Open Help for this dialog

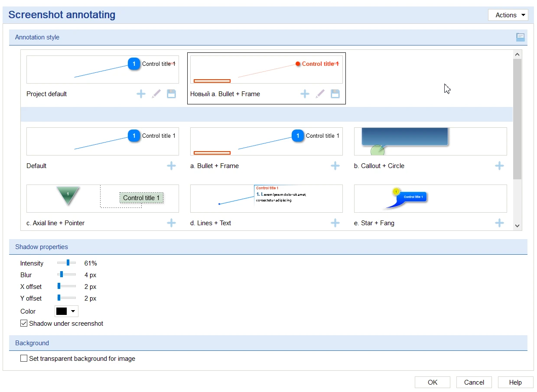(x=515, y=382)
